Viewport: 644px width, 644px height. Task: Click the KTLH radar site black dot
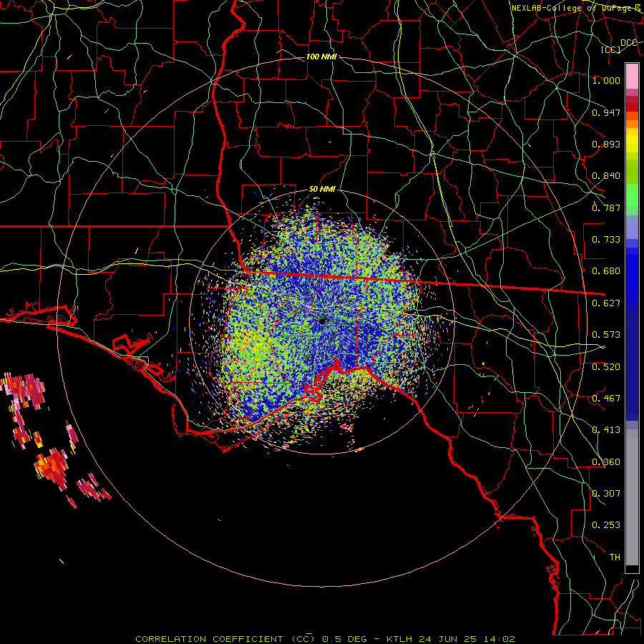(x=322, y=321)
